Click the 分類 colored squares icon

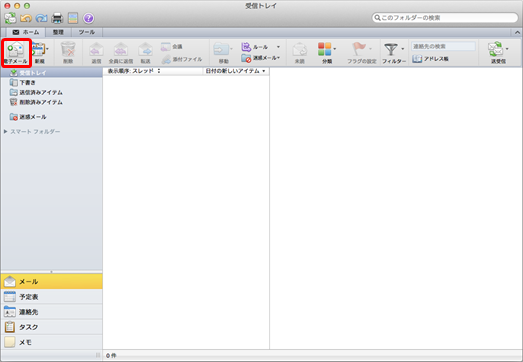(x=325, y=49)
